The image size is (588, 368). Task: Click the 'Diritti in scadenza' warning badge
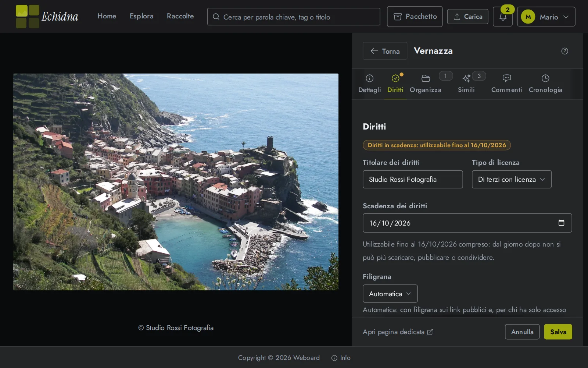tap(437, 145)
